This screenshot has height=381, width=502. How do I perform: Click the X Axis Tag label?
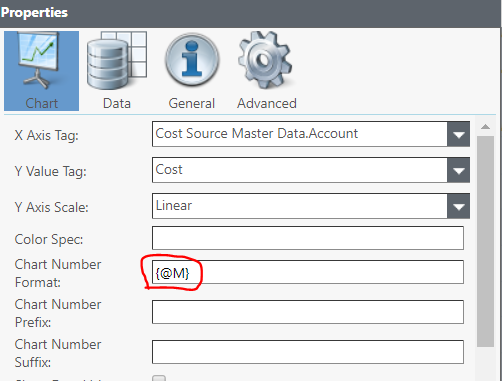46,136
